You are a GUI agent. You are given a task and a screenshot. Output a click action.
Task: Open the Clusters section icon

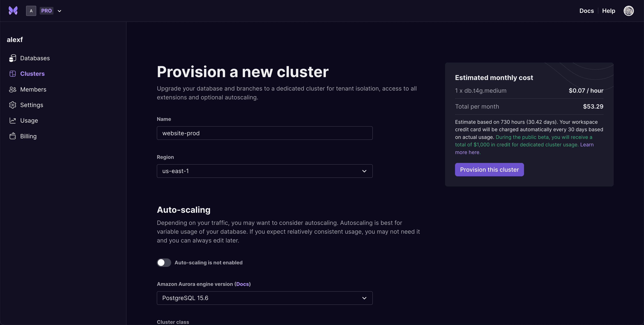coord(13,73)
